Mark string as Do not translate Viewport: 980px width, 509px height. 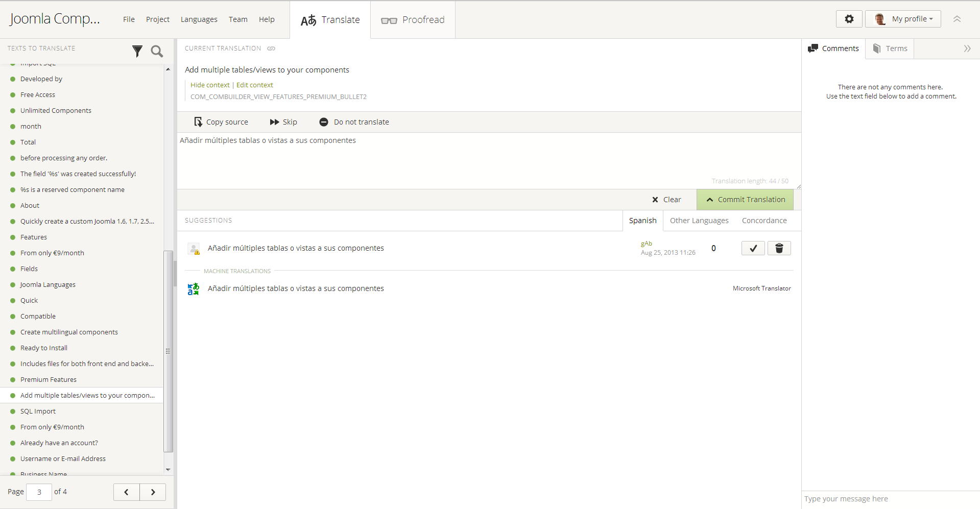coord(354,122)
